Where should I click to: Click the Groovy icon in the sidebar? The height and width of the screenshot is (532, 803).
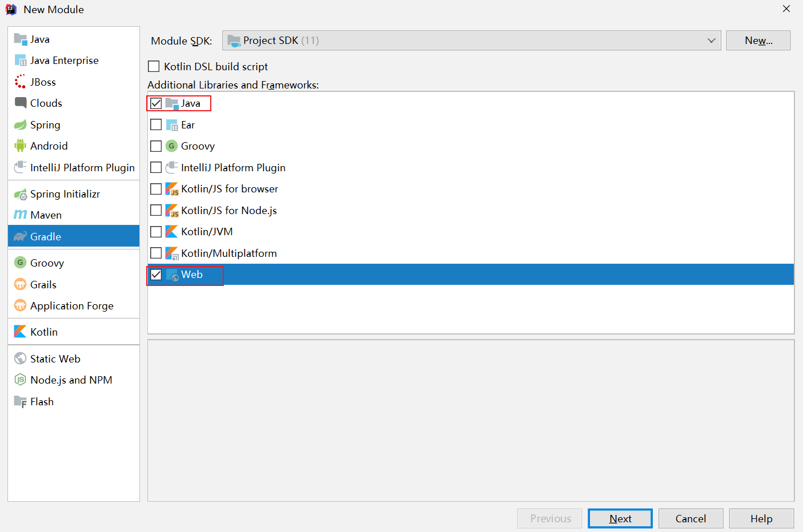(21, 263)
